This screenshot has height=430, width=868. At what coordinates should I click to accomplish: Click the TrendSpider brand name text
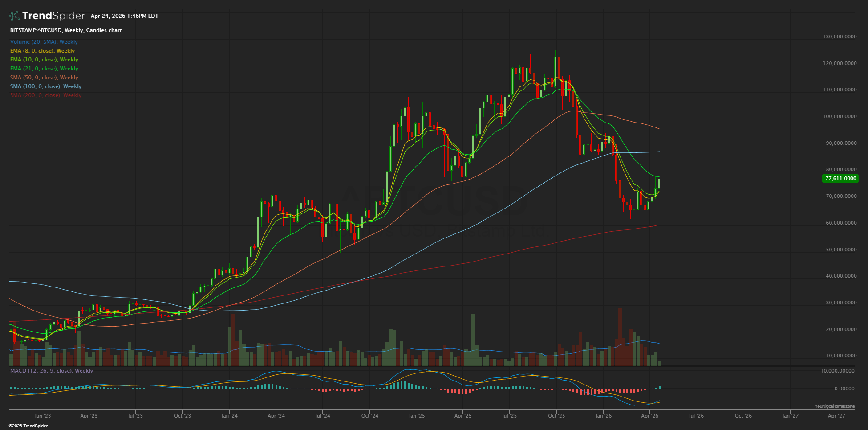pyautogui.click(x=53, y=16)
